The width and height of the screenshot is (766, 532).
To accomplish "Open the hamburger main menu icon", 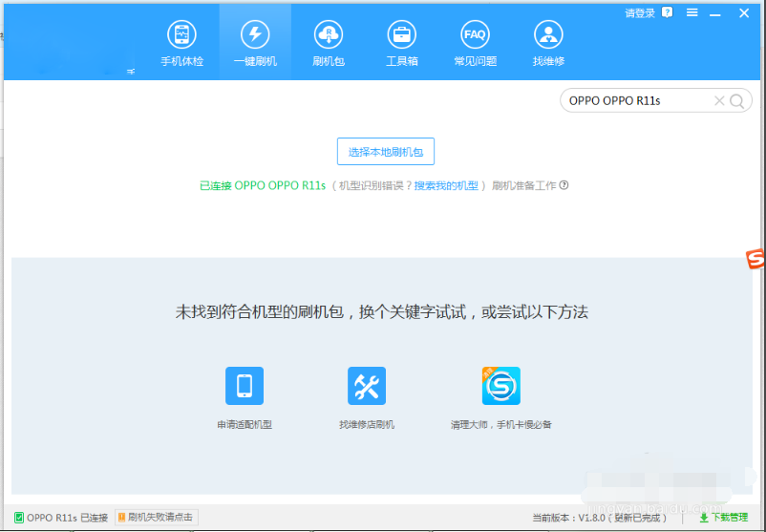I will 692,12.
